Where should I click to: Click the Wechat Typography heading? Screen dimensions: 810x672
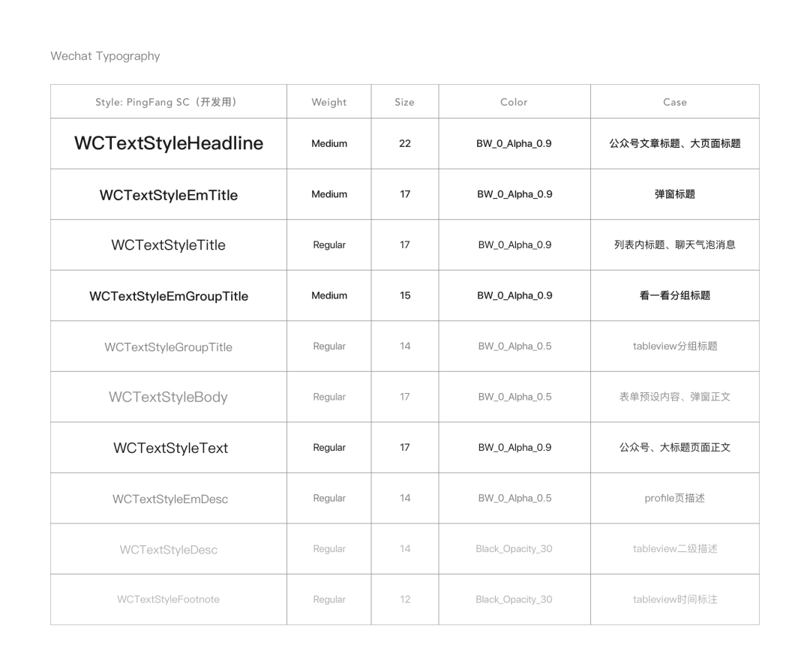coord(105,56)
